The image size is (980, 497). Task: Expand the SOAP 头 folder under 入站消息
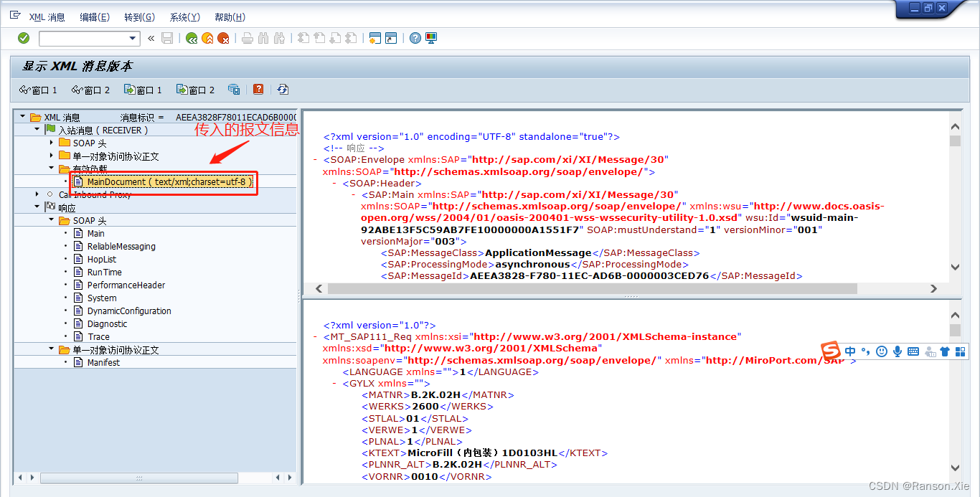52,143
